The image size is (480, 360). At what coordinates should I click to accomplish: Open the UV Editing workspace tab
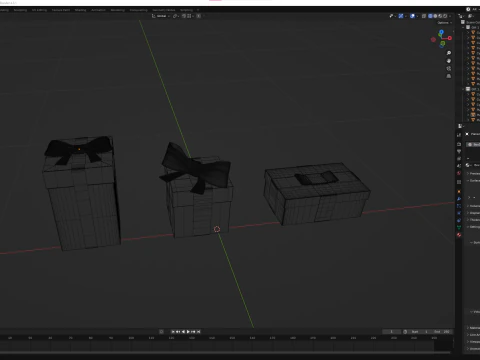(39, 10)
